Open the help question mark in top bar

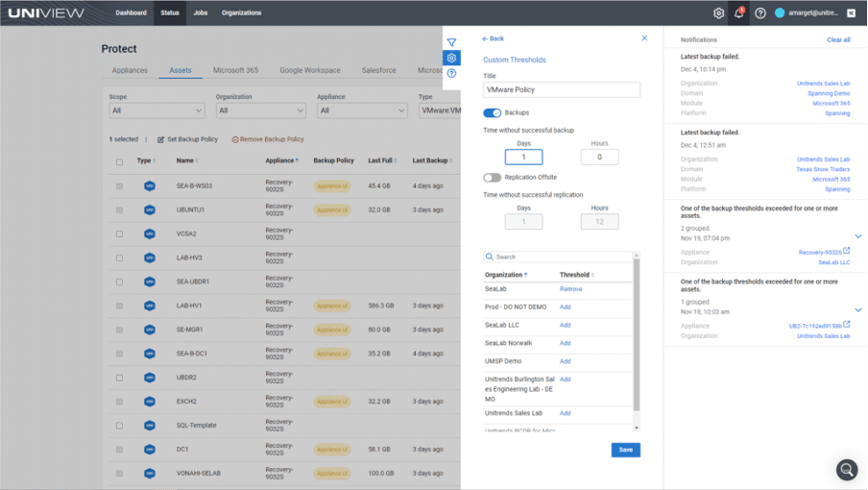click(760, 13)
